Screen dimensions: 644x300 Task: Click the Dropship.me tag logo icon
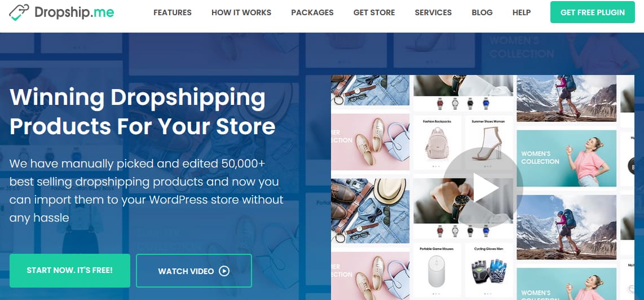point(19,12)
